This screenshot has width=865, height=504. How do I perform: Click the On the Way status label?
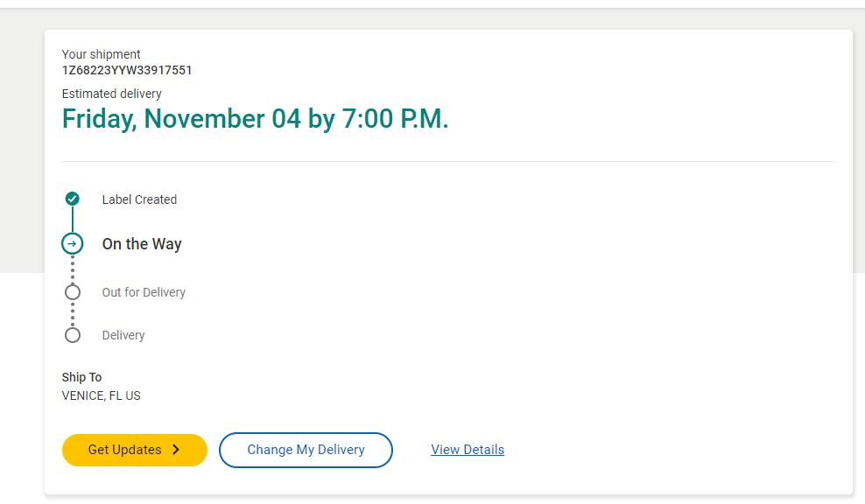[142, 244]
